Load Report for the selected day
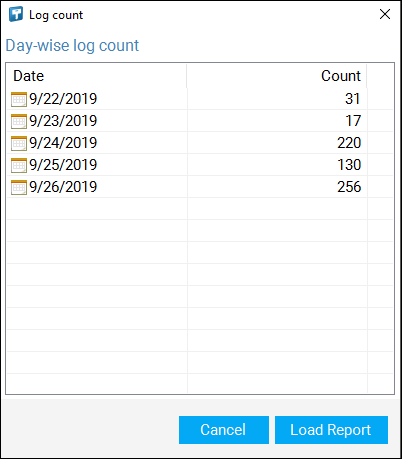The image size is (402, 459). tap(331, 430)
